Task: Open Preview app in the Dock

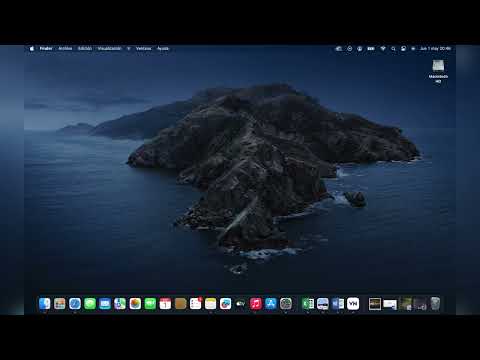Action: point(323,304)
